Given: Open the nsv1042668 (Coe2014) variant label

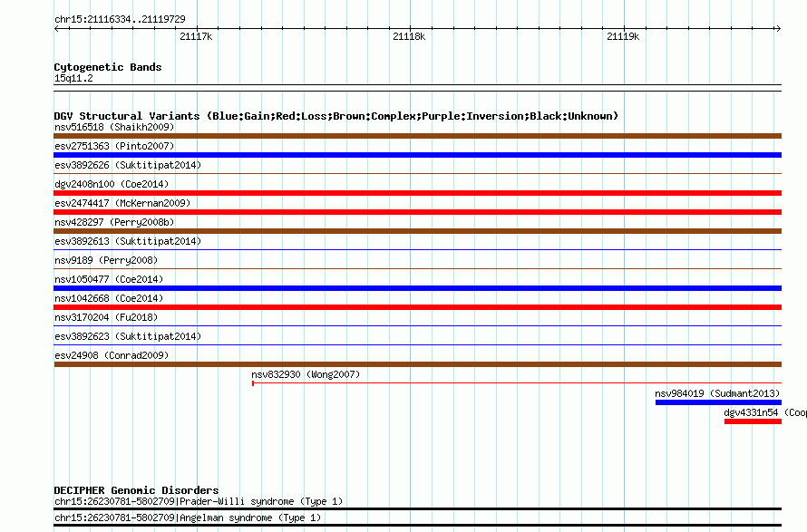Looking at the screenshot, I should [109, 298].
